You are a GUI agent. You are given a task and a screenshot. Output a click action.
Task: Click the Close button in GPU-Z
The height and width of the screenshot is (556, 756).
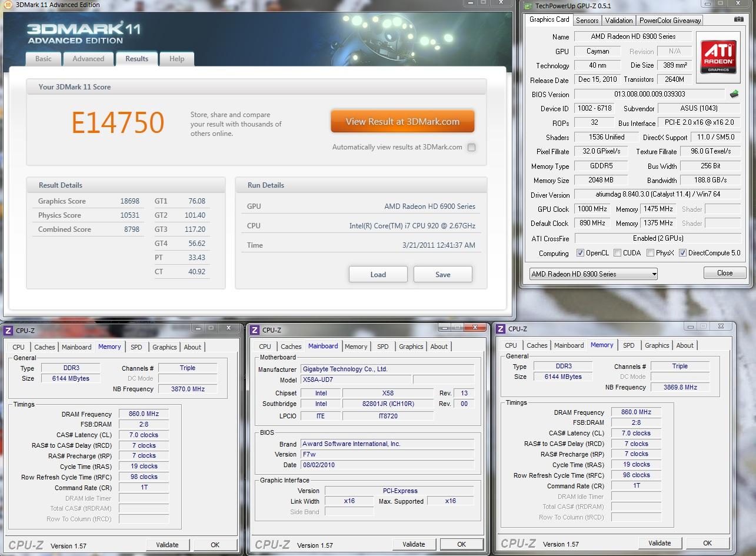click(x=725, y=273)
